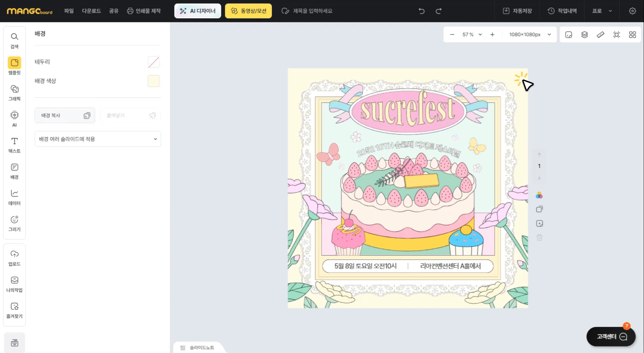Image resolution: width=644 pixels, height=353 pixels.
Task: Open the 다운로드 menu
Action: point(91,11)
